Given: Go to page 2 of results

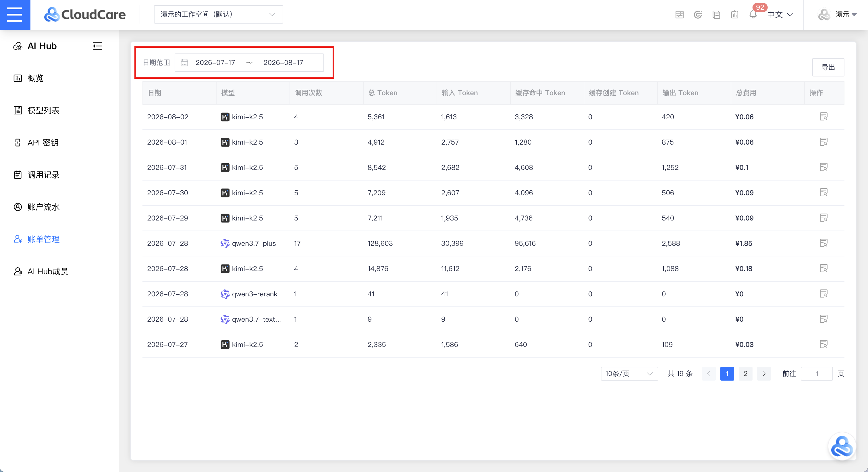Looking at the screenshot, I should 745,374.
